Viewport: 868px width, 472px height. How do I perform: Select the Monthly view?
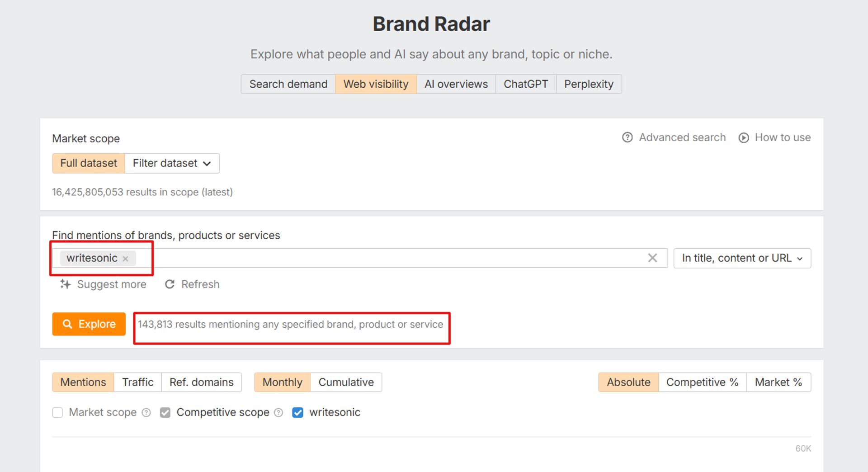tap(283, 382)
